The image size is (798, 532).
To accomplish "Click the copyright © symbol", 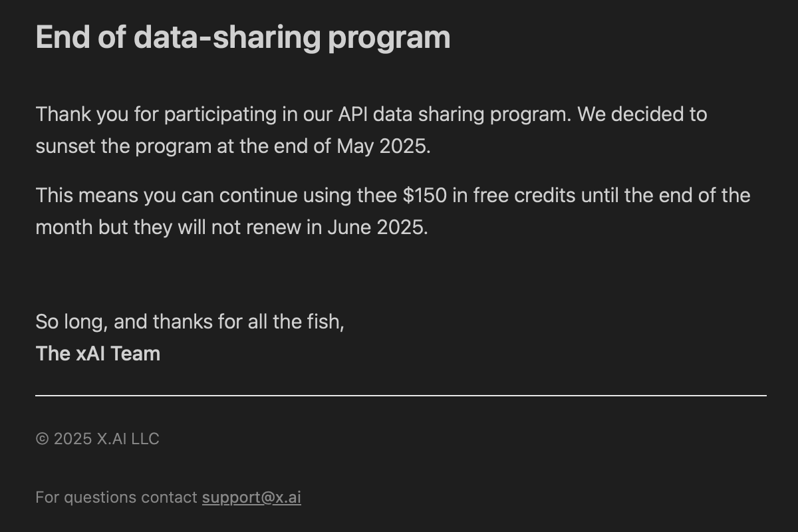I will pos(42,439).
